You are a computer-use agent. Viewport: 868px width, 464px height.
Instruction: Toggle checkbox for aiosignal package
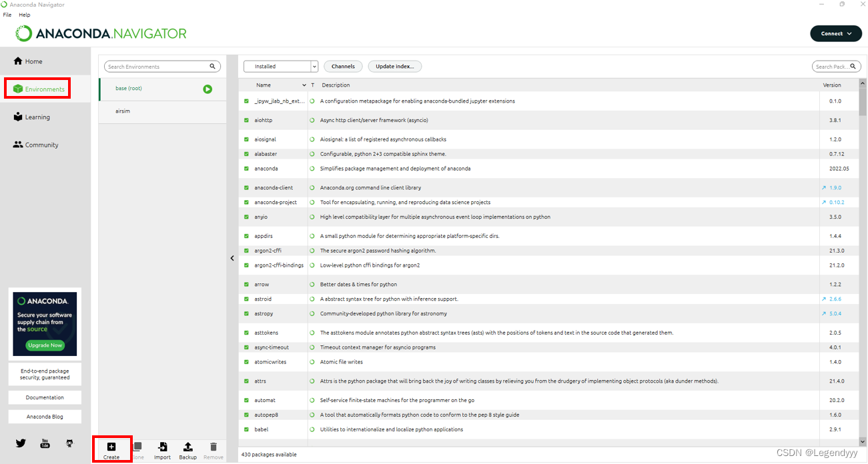click(x=246, y=139)
